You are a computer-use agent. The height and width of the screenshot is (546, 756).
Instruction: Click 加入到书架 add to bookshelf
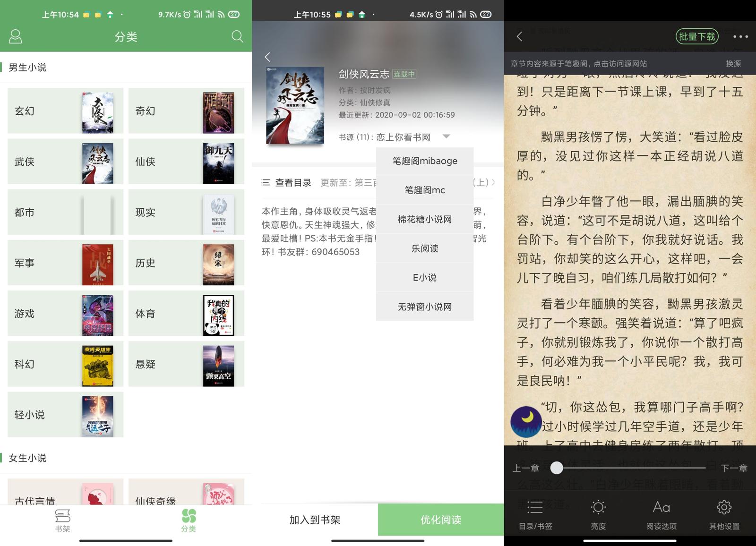pos(315,520)
